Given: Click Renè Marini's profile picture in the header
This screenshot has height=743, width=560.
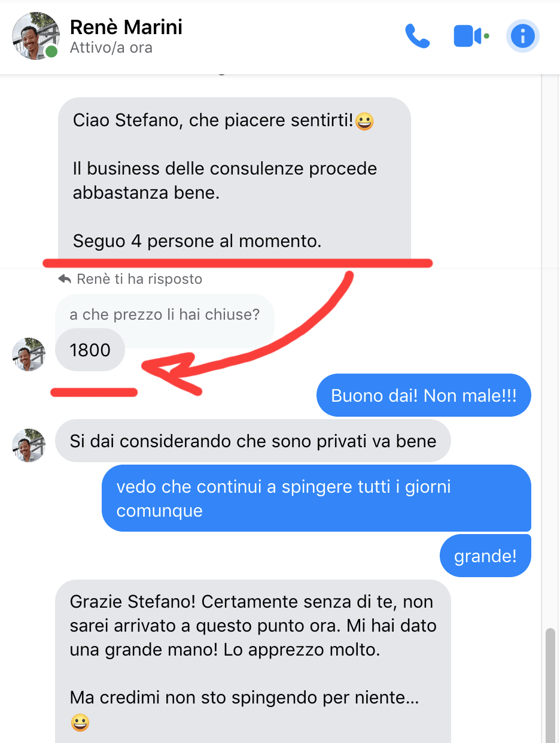Looking at the screenshot, I should tap(36, 36).
